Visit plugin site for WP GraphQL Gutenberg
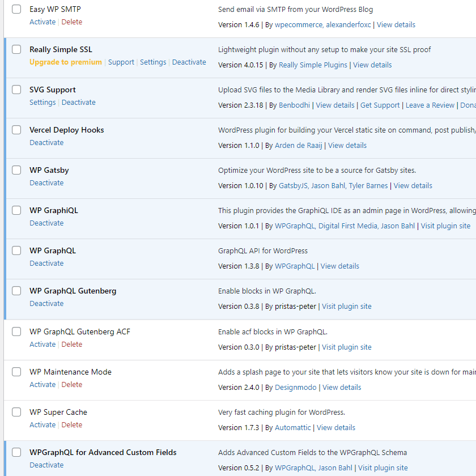This screenshot has height=476, width=476. (347, 307)
